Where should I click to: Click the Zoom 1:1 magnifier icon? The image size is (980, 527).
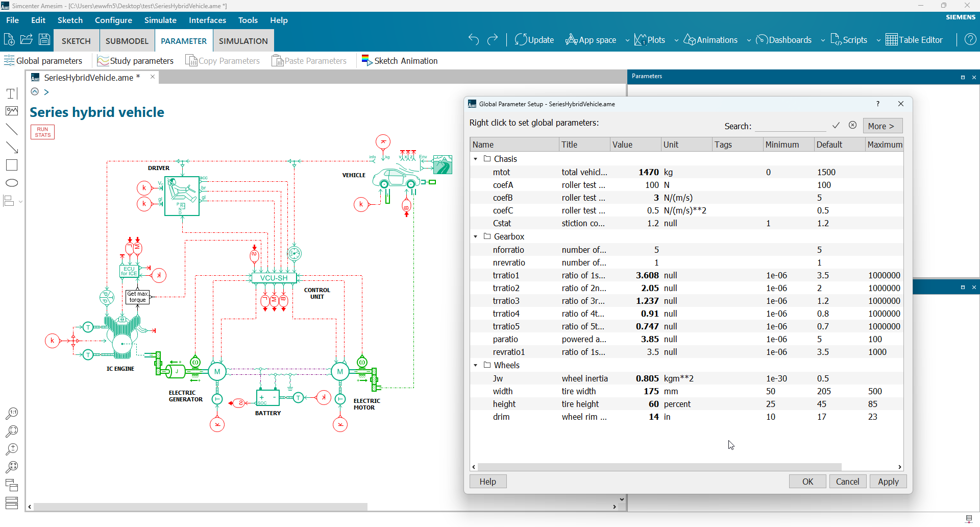coord(12,413)
